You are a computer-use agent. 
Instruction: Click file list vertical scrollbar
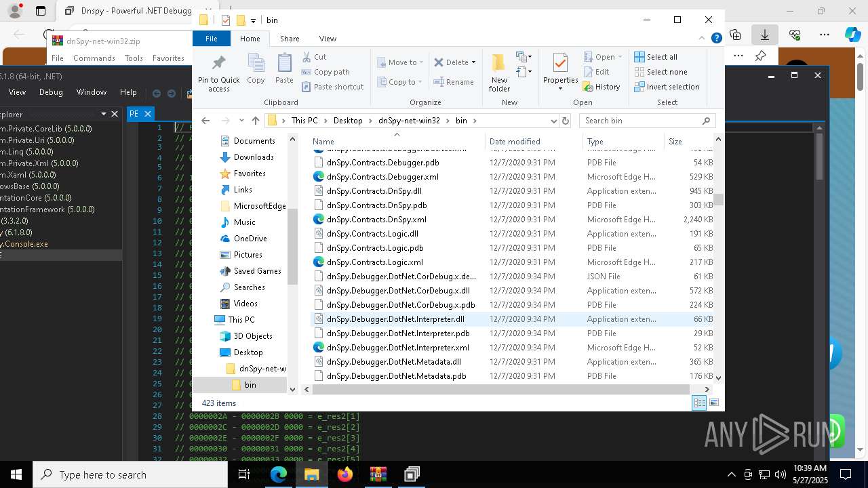tap(718, 199)
